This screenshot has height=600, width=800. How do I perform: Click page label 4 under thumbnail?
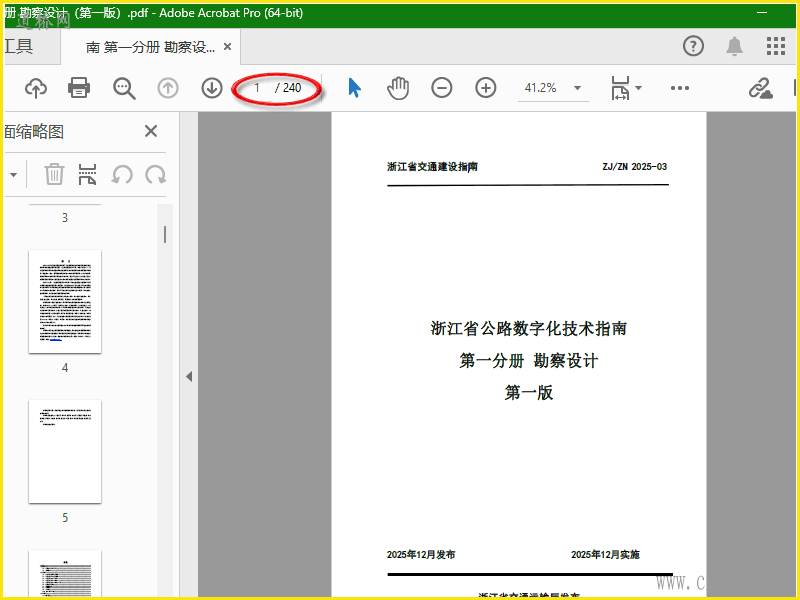click(x=65, y=368)
